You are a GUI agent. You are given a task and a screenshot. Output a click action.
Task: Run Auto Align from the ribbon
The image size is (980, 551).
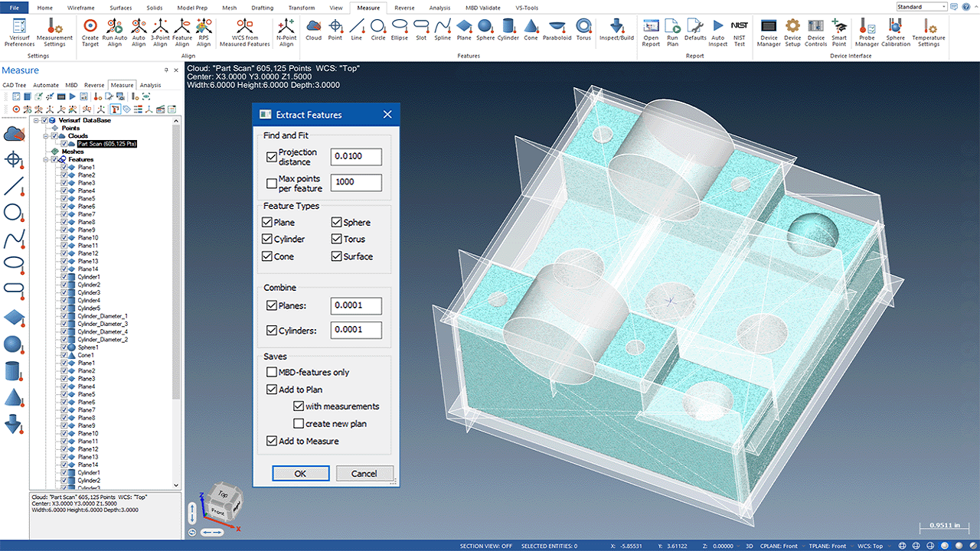pyautogui.click(x=115, y=32)
